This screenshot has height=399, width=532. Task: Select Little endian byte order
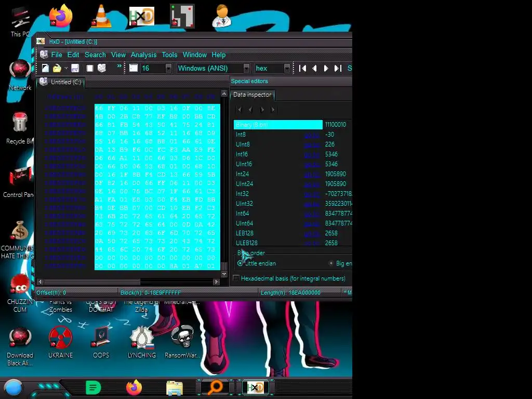click(257, 263)
